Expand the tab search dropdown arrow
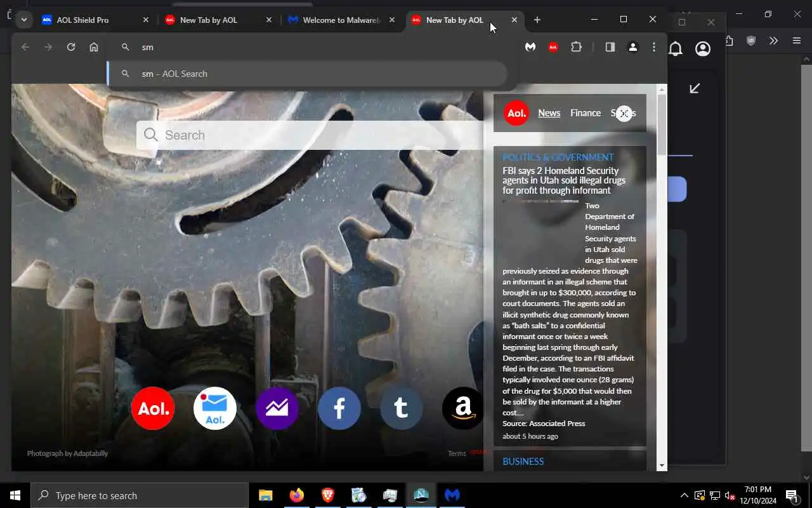 [23, 20]
